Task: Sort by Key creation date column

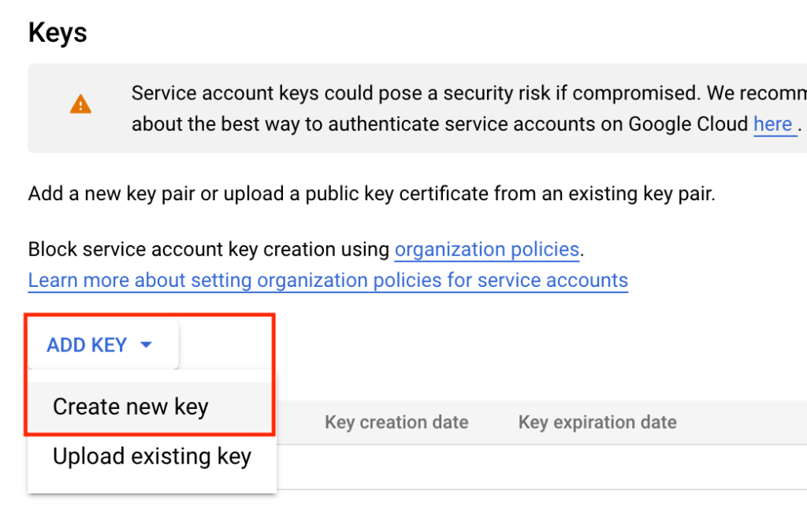Action: (x=396, y=422)
